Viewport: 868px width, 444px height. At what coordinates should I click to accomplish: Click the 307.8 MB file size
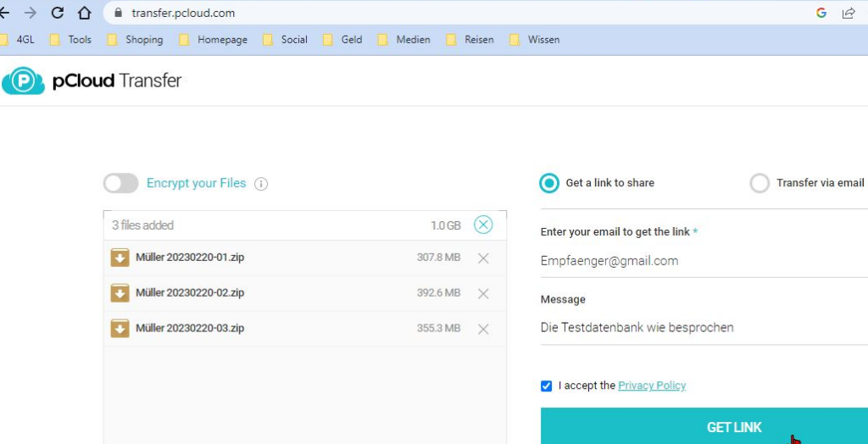pos(438,258)
